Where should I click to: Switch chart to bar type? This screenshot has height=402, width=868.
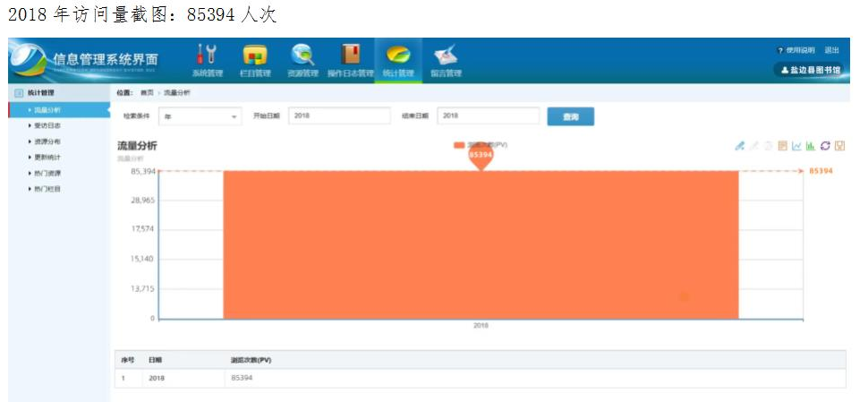pos(811,146)
